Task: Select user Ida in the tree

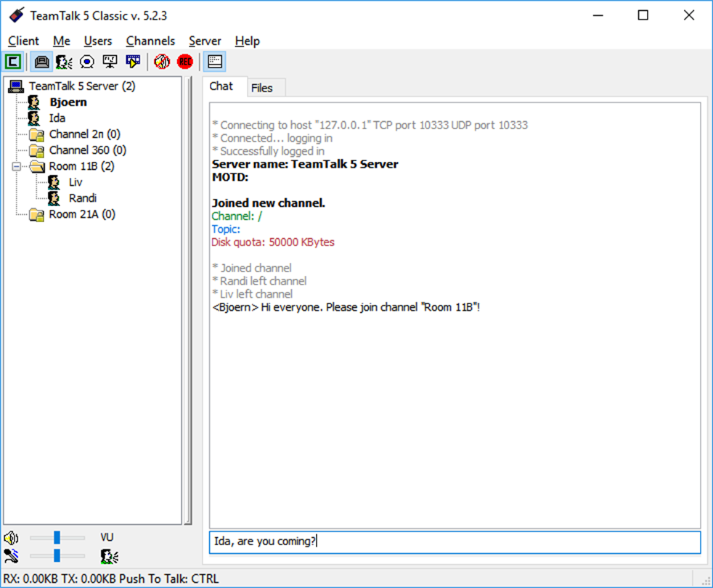Action: (57, 118)
